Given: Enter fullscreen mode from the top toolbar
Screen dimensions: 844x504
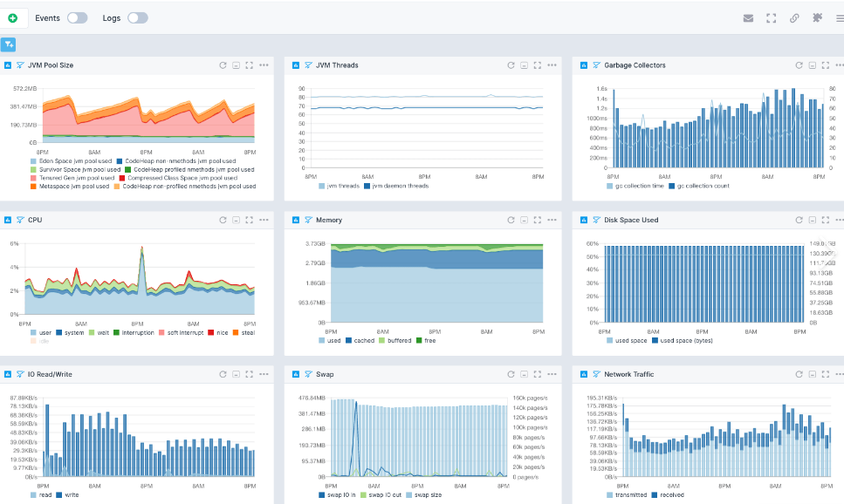Looking at the screenshot, I should click(x=771, y=17).
